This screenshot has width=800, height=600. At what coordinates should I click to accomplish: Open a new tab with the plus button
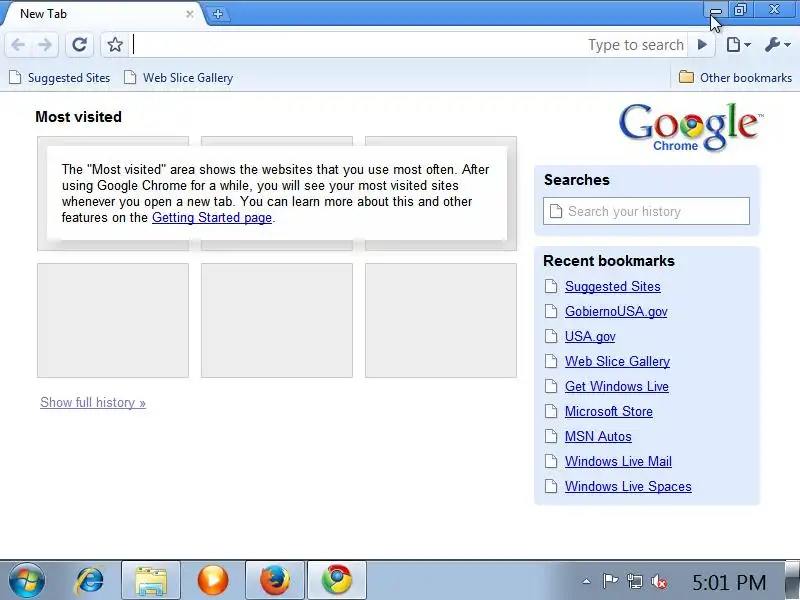(x=218, y=14)
